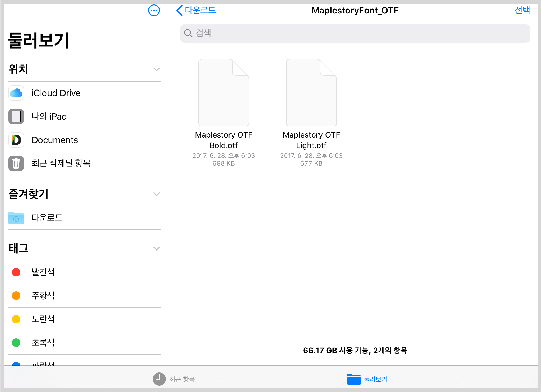Viewport: 541px width, 392px height.
Task: Click the magnifier icon in search bar
Action: tap(188, 33)
